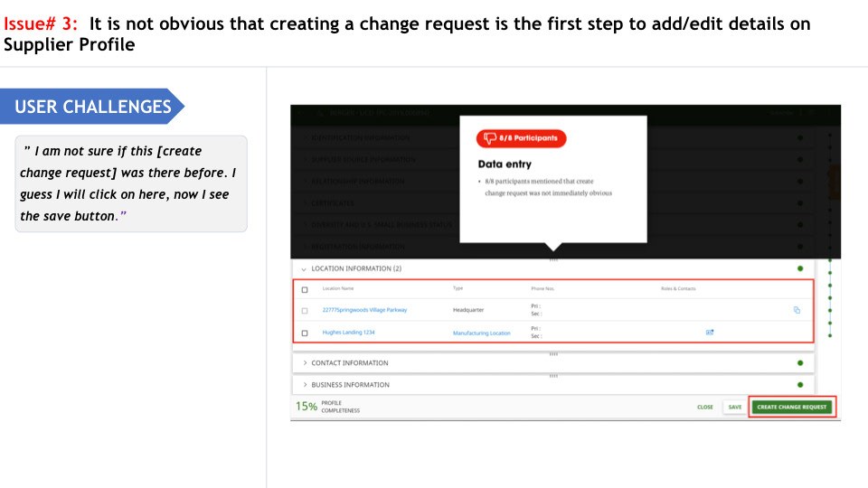The width and height of the screenshot is (868, 488).
Task: Click drag handle above Business Information section
Action: [553, 376]
